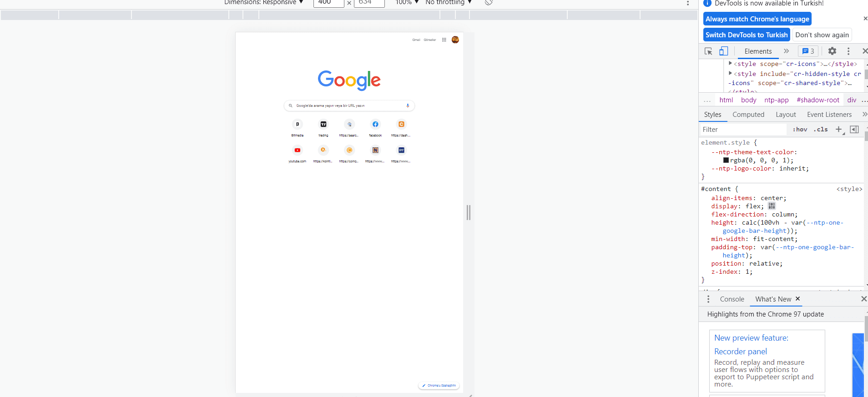Image resolution: width=868 pixels, height=397 pixels.
Task: Open the drawer three-dot menu beside Console
Action: point(708,299)
